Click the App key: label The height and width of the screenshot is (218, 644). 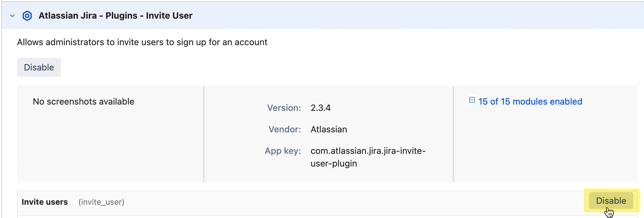coord(283,151)
